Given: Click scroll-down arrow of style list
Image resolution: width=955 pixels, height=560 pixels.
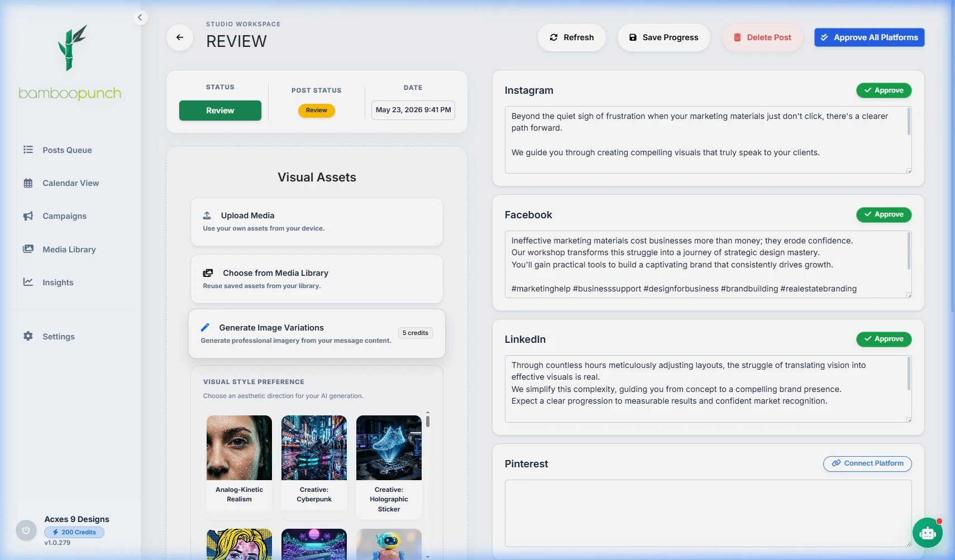Looking at the screenshot, I should (428, 556).
